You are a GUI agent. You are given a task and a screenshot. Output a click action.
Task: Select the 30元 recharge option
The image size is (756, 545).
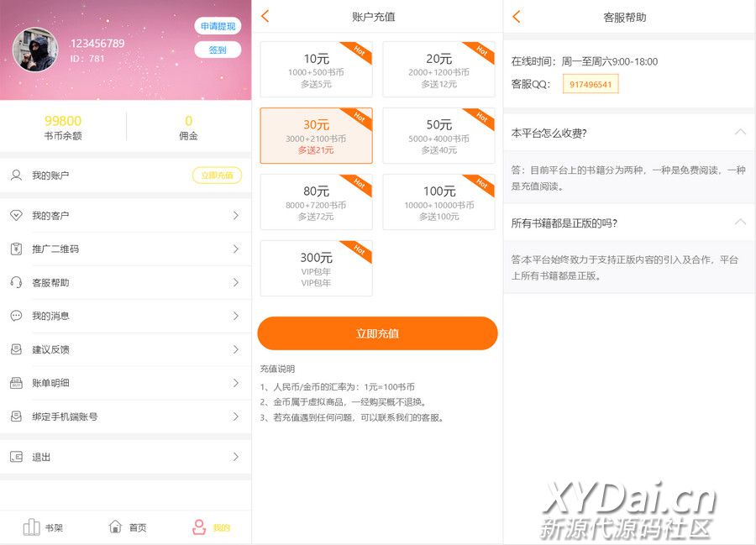[317, 136]
